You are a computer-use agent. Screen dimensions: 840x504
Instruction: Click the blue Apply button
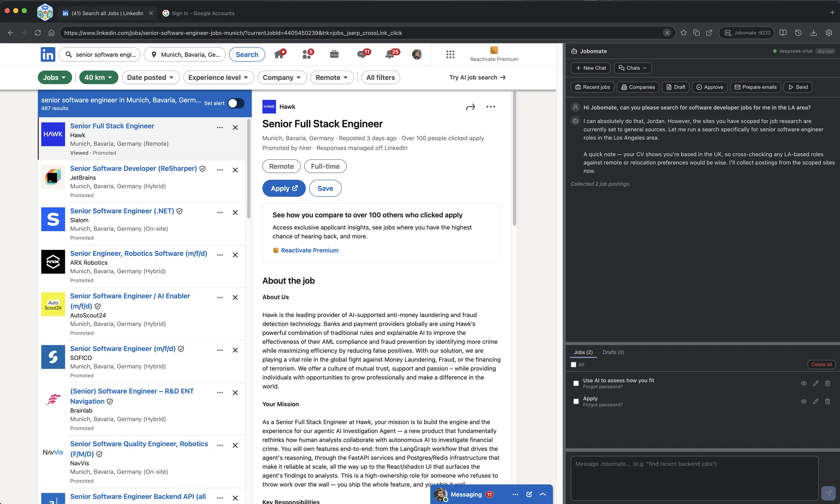pos(284,188)
